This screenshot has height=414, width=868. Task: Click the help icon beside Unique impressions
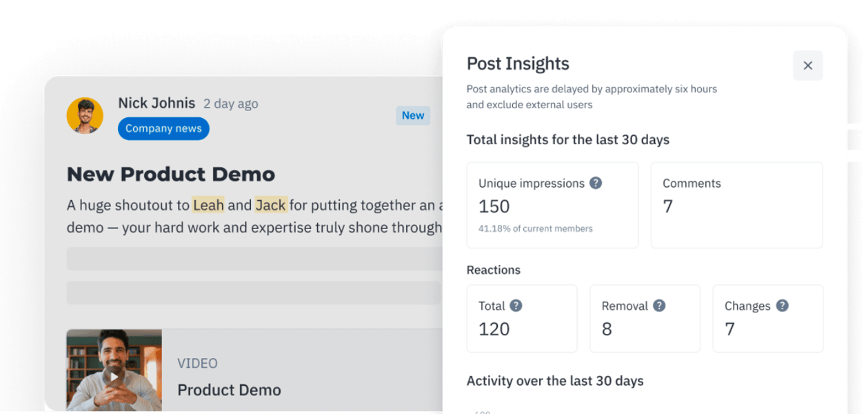coord(596,183)
